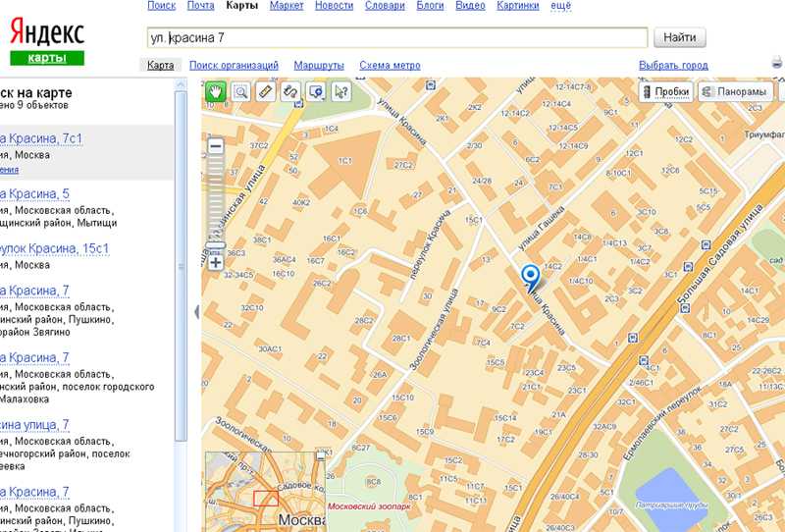785x532 pixels.
Task: Activate the magnifier area zoom tool
Action: [240, 91]
